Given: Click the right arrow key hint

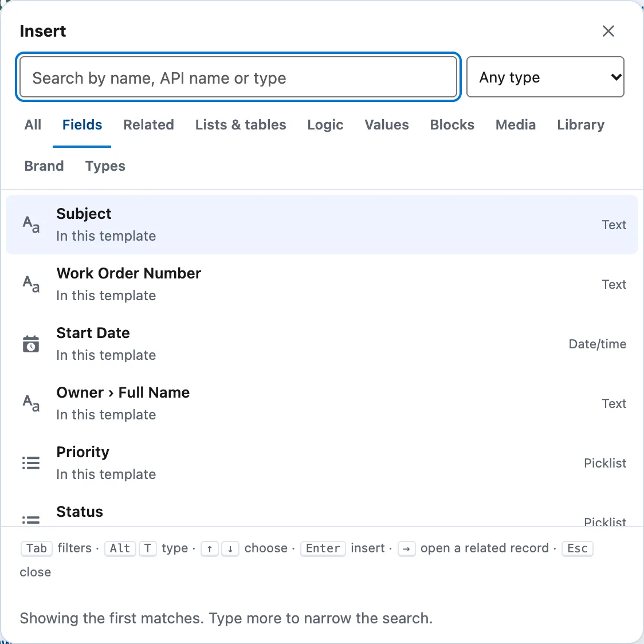Looking at the screenshot, I should 407,548.
